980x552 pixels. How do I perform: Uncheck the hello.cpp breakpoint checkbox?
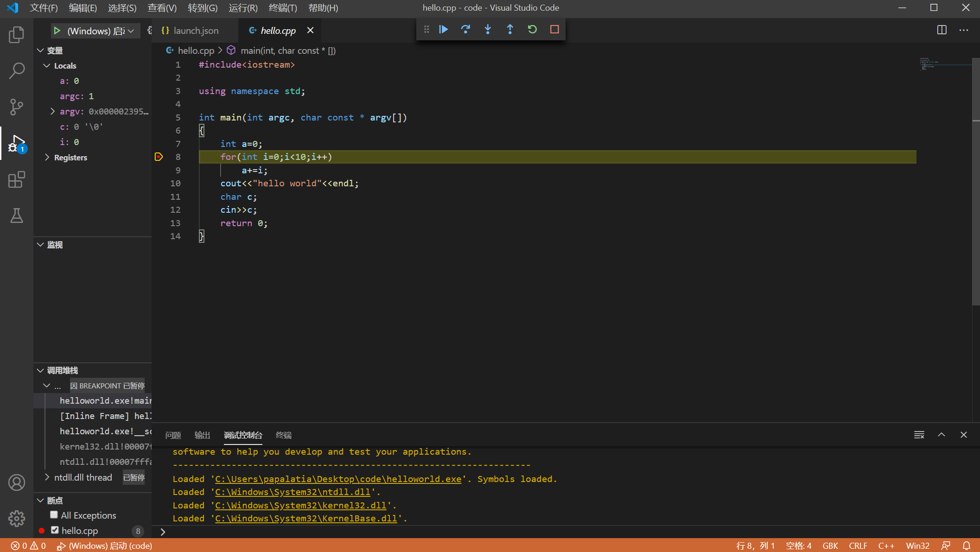coord(55,530)
